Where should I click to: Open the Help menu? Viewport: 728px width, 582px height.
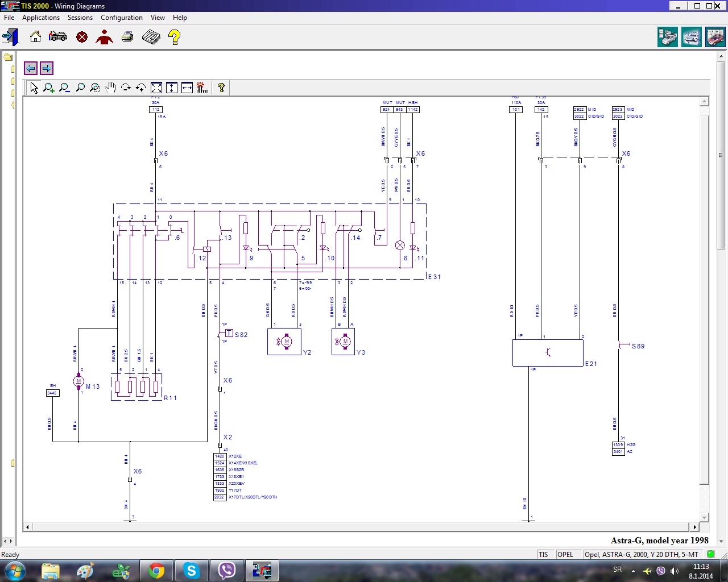click(x=180, y=18)
